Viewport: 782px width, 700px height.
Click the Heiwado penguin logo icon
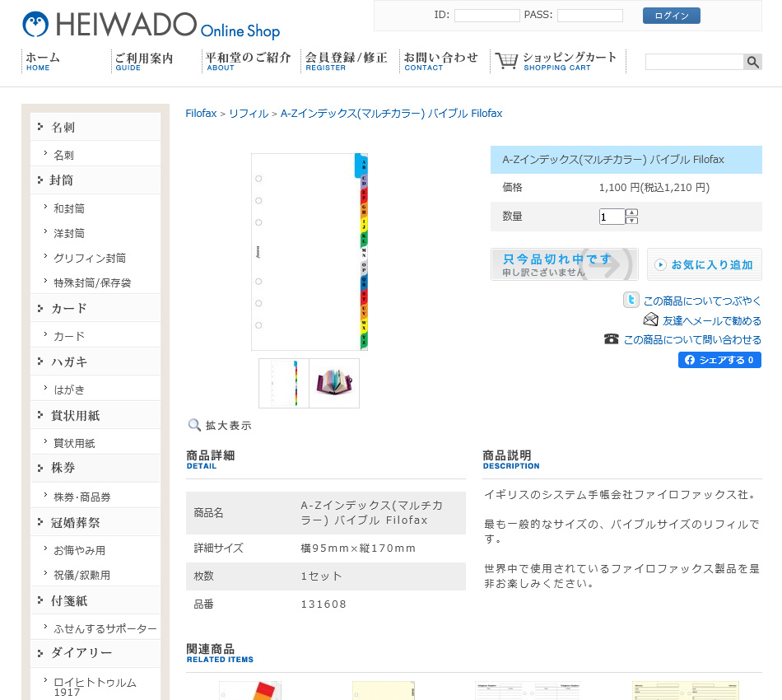click(35, 25)
